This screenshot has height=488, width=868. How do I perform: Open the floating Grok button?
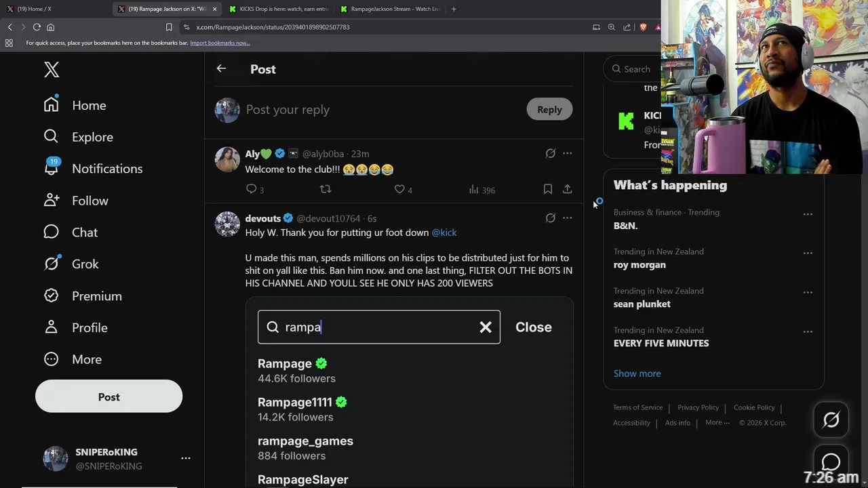[831, 420]
